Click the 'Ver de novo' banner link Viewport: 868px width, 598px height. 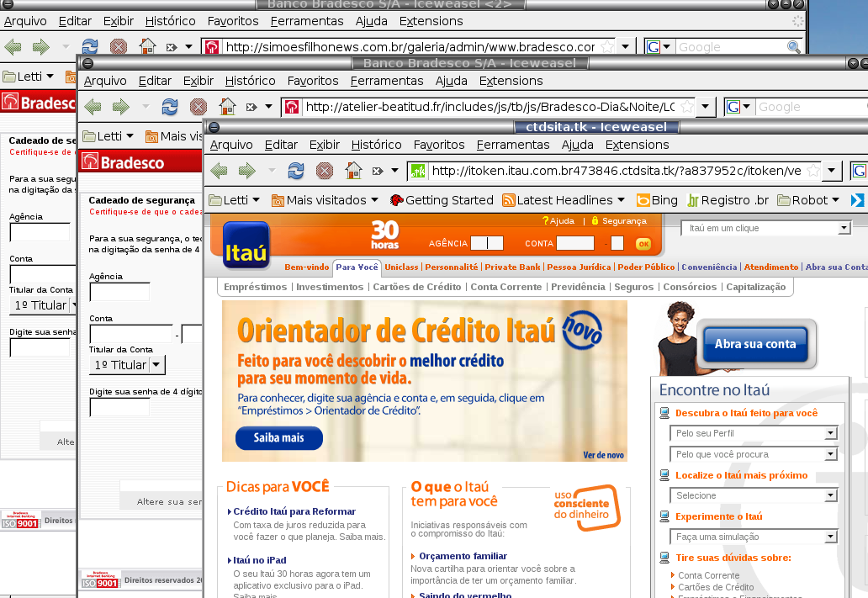(603, 455)
